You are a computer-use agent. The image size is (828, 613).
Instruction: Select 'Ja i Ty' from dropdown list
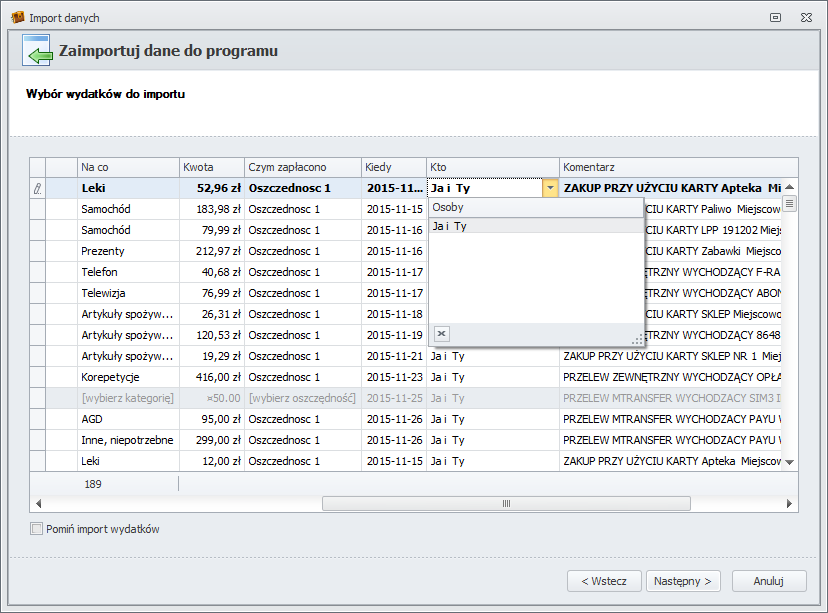point(450,227)
